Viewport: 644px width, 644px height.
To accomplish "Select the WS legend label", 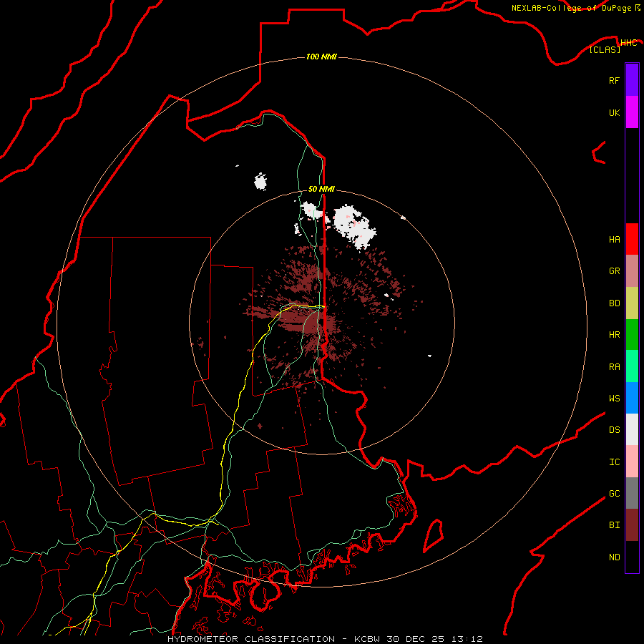I will [614, 398].
